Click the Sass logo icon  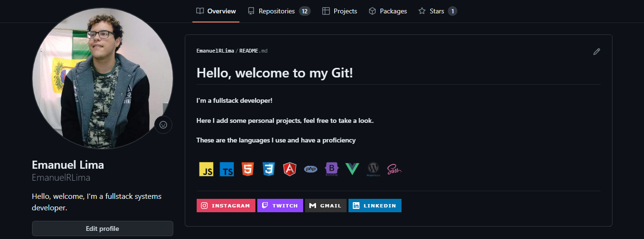coord(394,169)
